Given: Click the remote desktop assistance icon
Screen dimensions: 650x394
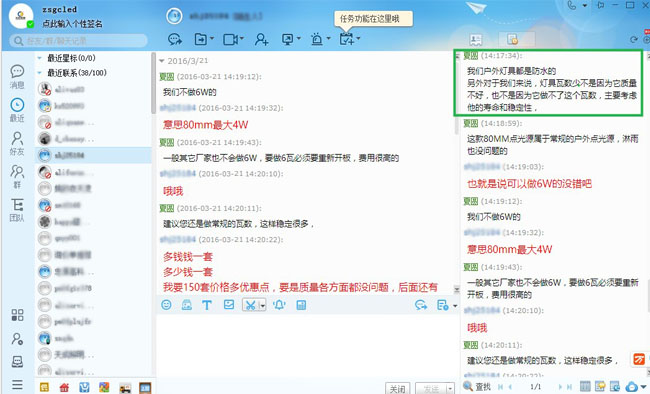Looking at the screenshot, I should click(x=287, y=39).
